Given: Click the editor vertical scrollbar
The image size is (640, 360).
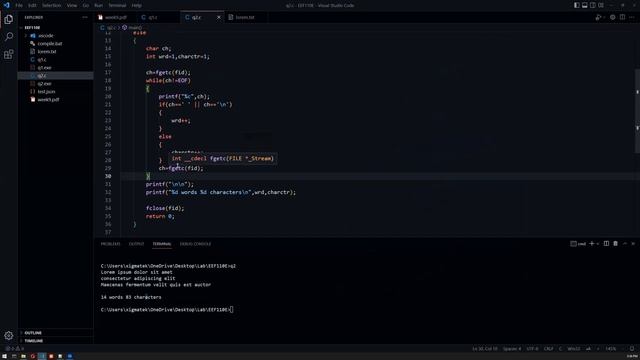Looking at the screenshot, I should pos(637,110).
